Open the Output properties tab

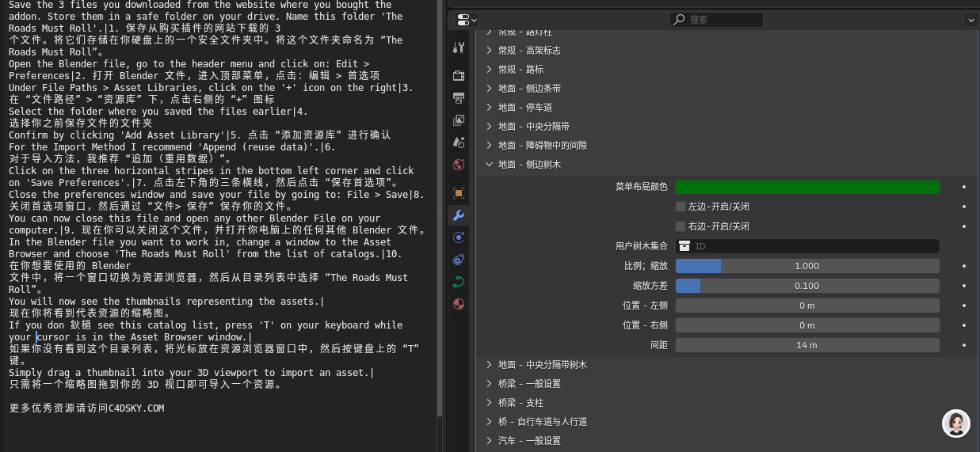(x=459, y=98)
